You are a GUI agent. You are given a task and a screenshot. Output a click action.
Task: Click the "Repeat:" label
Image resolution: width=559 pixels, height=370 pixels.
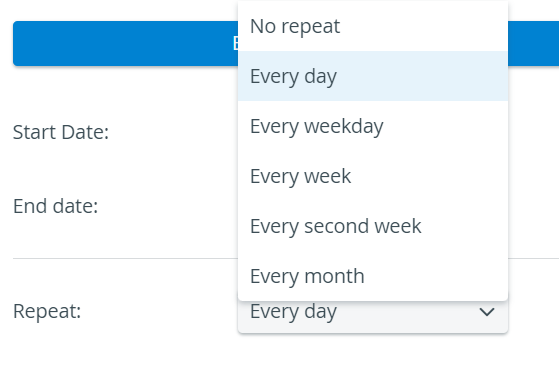pyautogui.click(x=47, y=311)
